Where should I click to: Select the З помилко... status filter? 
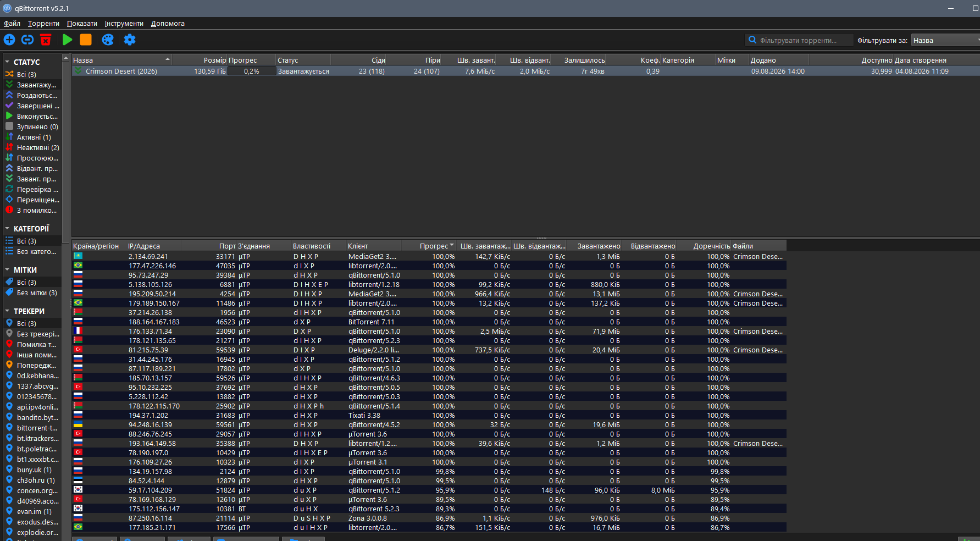pyautogui.click(x=32, y=210)
